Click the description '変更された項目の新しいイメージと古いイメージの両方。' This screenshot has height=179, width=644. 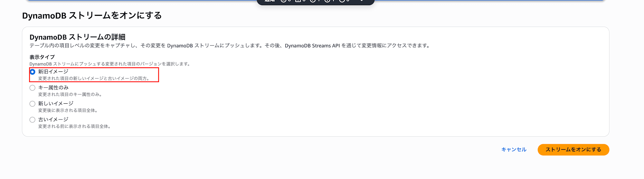click(x=95, y=79)
